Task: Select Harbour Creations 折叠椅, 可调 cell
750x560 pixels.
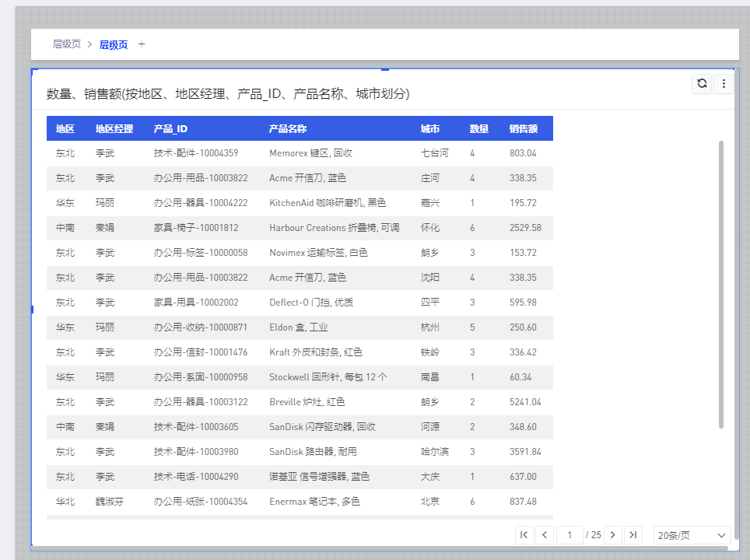Action: tap(335, 228)
